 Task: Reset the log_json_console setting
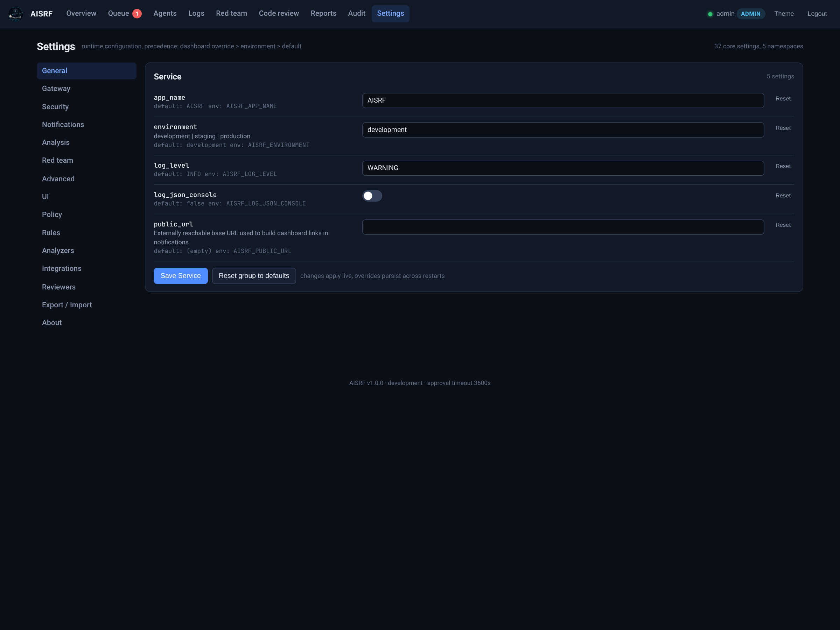pyautogui.click(x=783, y=196)
